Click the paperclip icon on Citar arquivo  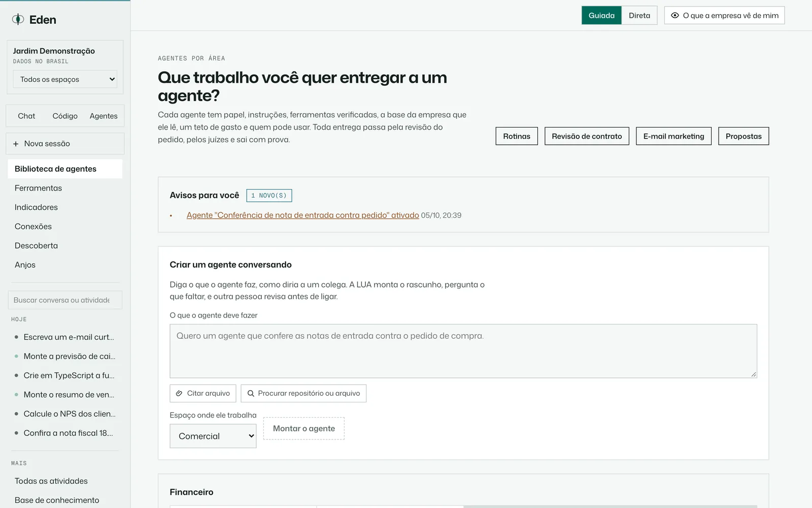coord(179,393)
